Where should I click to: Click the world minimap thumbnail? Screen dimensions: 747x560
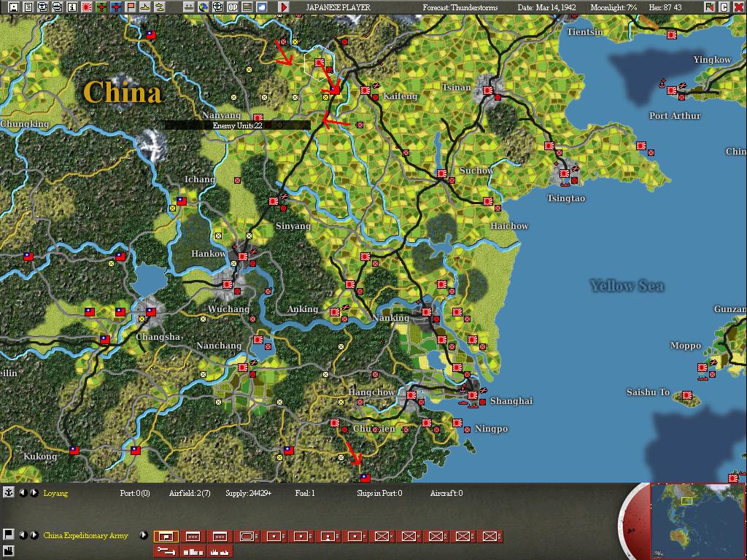point(697,521)
